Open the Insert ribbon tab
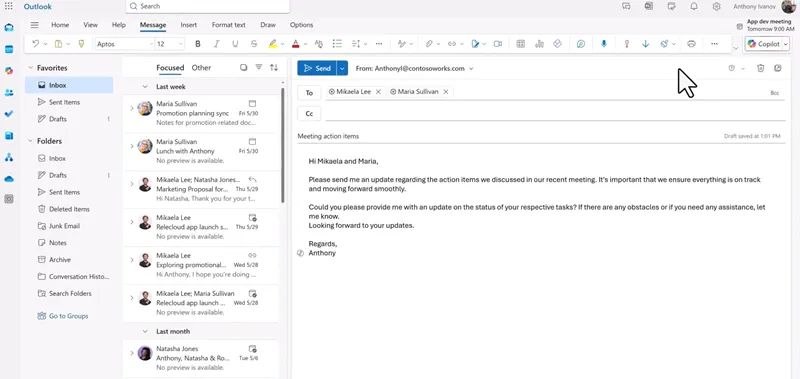 [188, 25]
